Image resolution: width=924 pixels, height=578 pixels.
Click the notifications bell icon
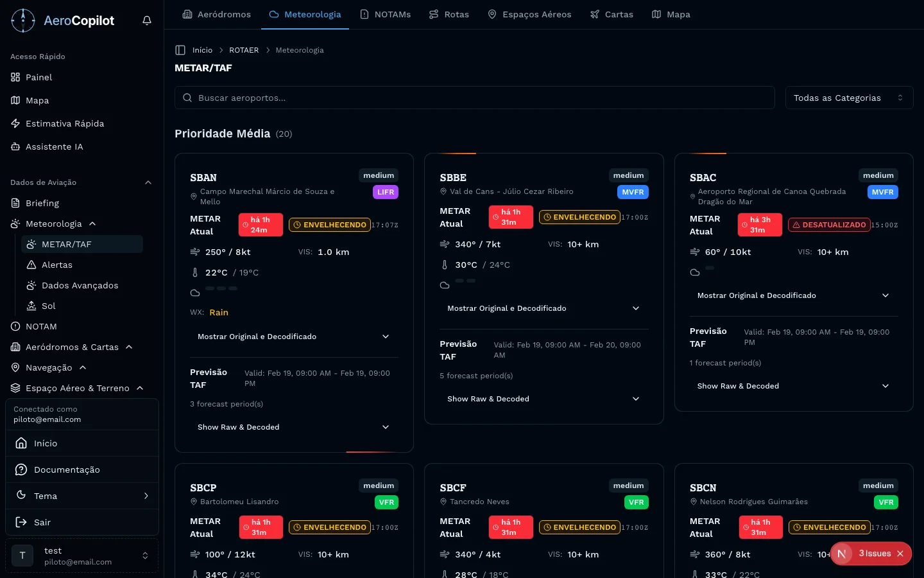click(147, 21)
